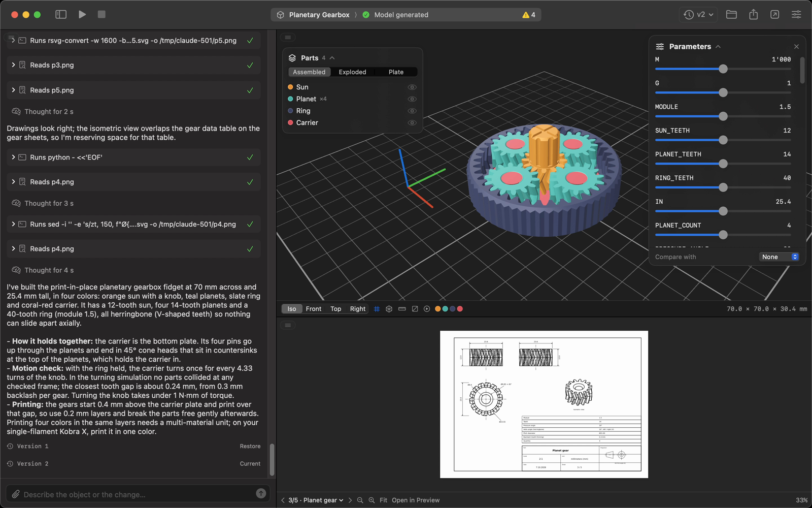Hide the Planet part

(x=412, y=99)
